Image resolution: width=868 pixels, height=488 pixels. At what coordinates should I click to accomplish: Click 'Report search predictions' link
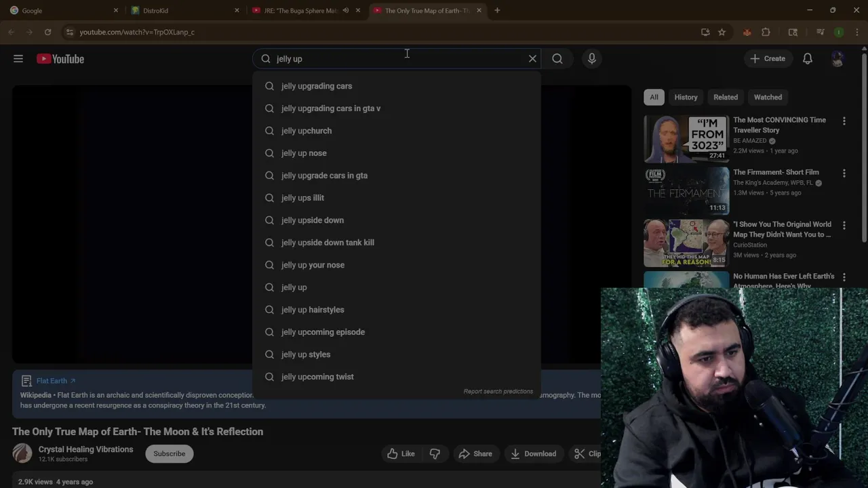point(498,391)
